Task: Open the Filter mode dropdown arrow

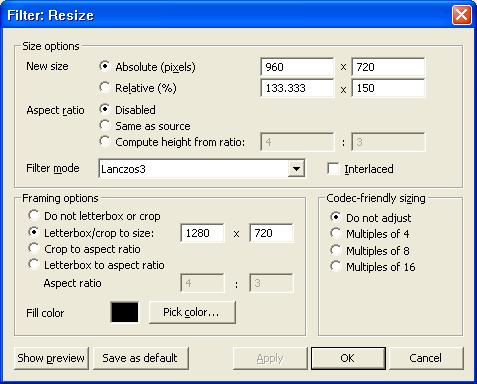Action: click(296, 169)
